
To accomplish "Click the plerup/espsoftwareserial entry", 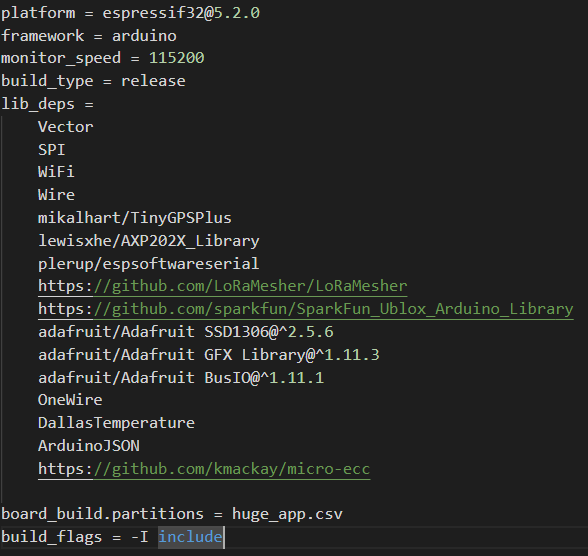I will 148,264.
